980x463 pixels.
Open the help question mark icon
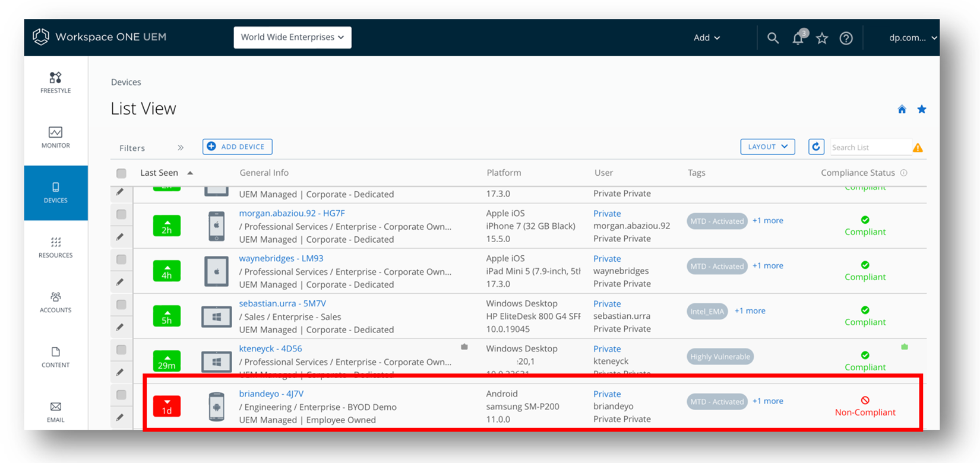pos(846,38)
